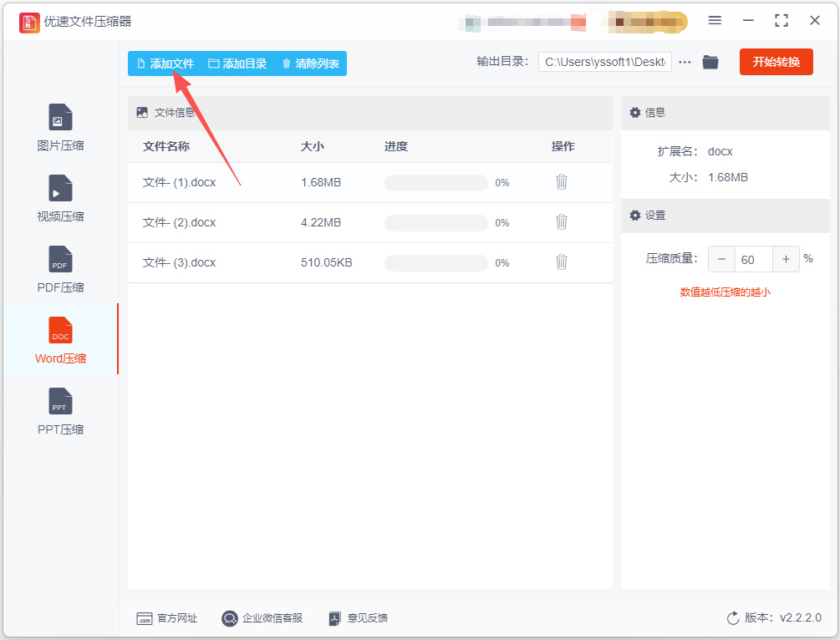Click the 进度 column header
The width and height of the screenshot is (840, 640).
coord(396,146)
